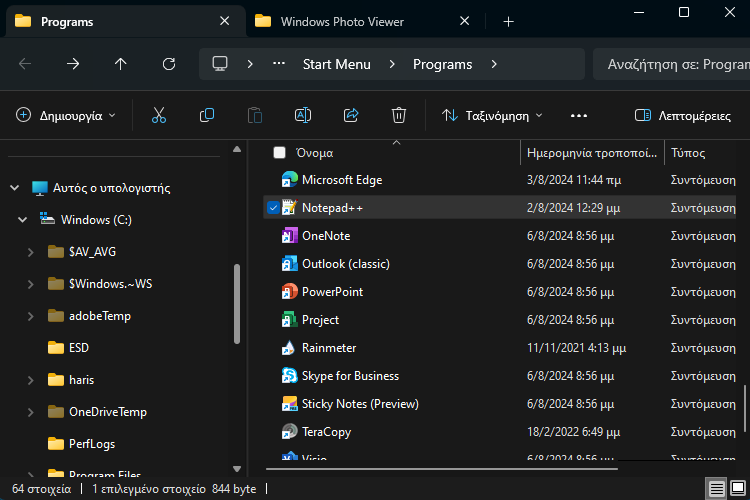Refresh the current folder

pyautogui.click(x=169, y=64)
